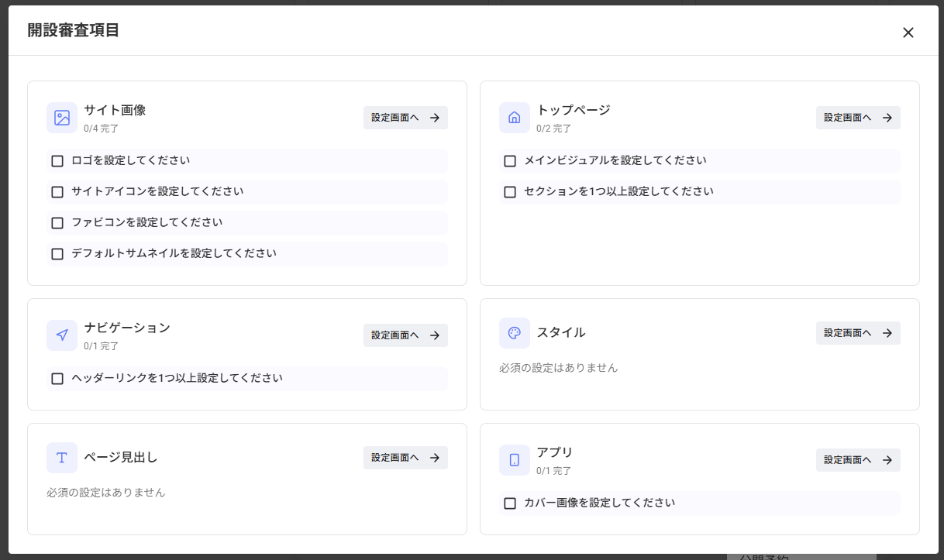Image resolution: width=944 pixels, height=560 pixels.
Task: Click the ページ見出し card title
Action: tap(121, 458)
